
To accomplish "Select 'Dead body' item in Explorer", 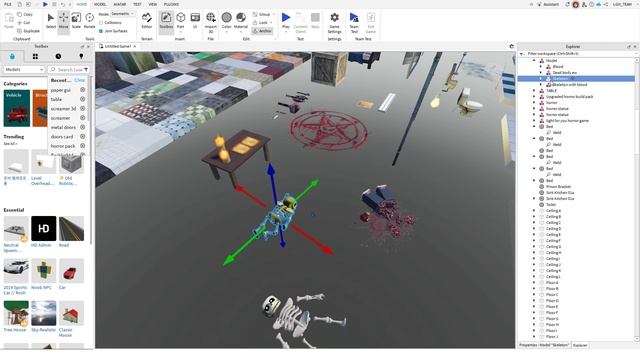I will 565,73.
